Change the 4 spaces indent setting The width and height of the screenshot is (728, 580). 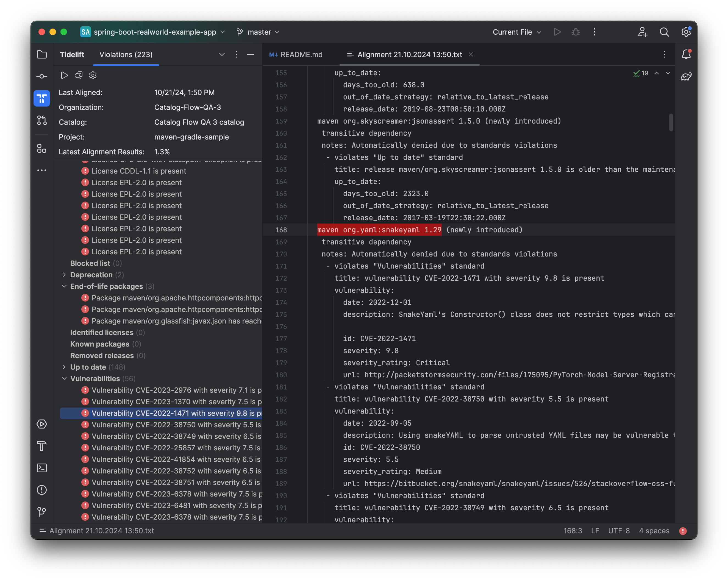click(x=654, y=531)
